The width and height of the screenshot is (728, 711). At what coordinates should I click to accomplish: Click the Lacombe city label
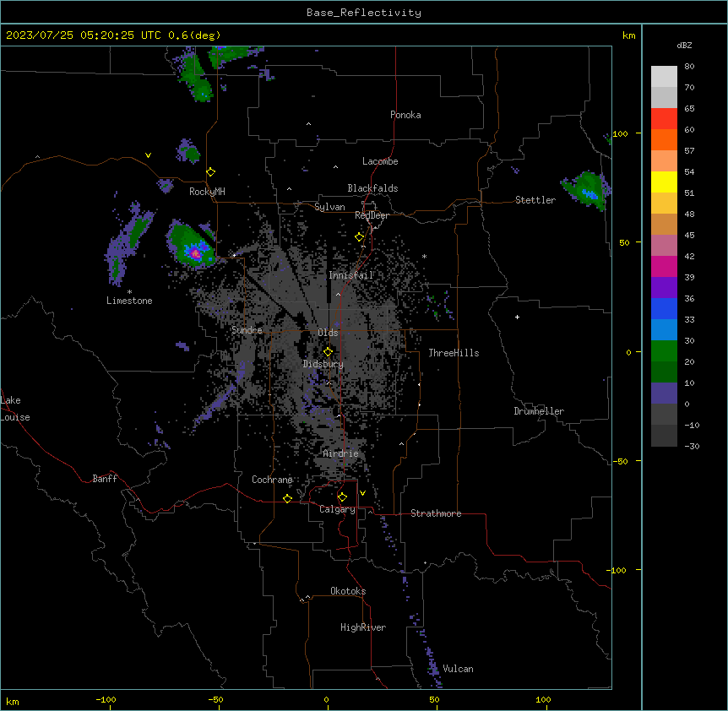[x=380, y=161]
